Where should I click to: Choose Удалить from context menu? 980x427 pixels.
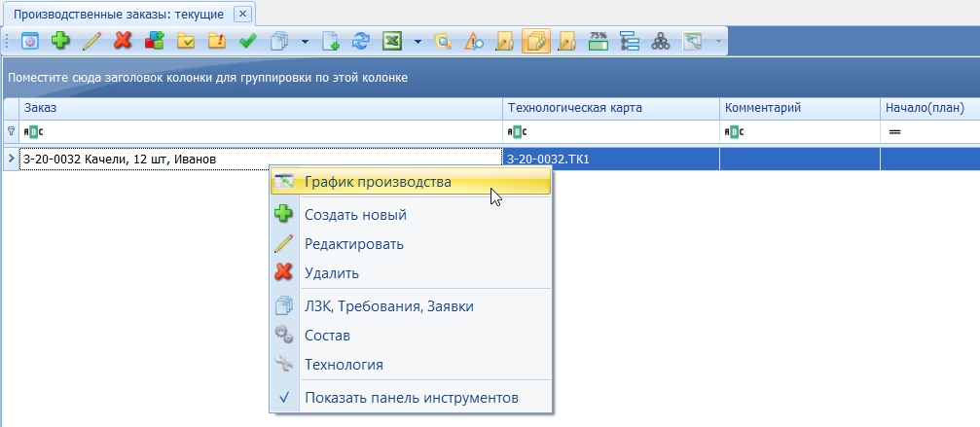click(412, 272)
